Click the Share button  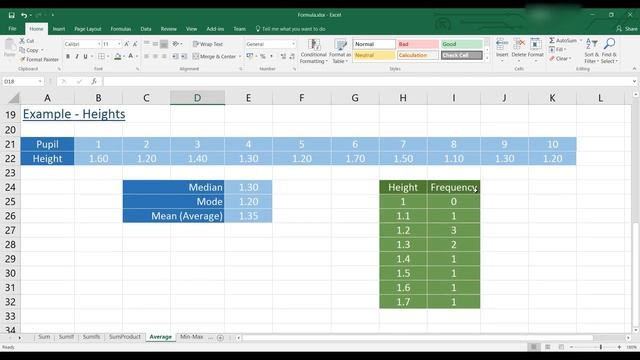point(627,29)
